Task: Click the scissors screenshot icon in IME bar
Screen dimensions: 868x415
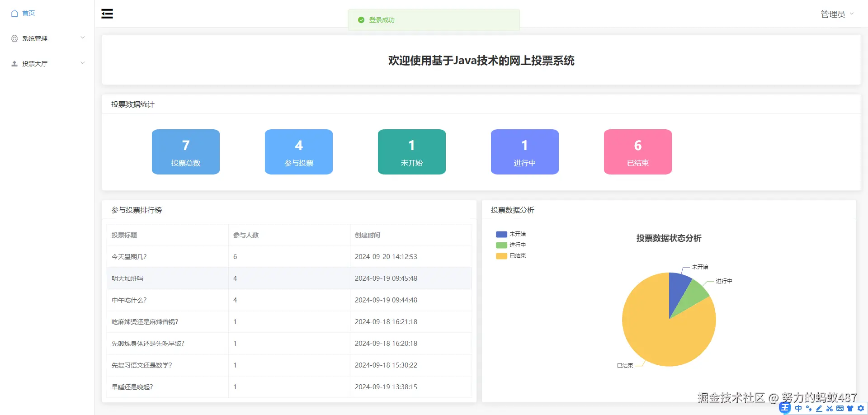Action: click(x=830, y=408)
